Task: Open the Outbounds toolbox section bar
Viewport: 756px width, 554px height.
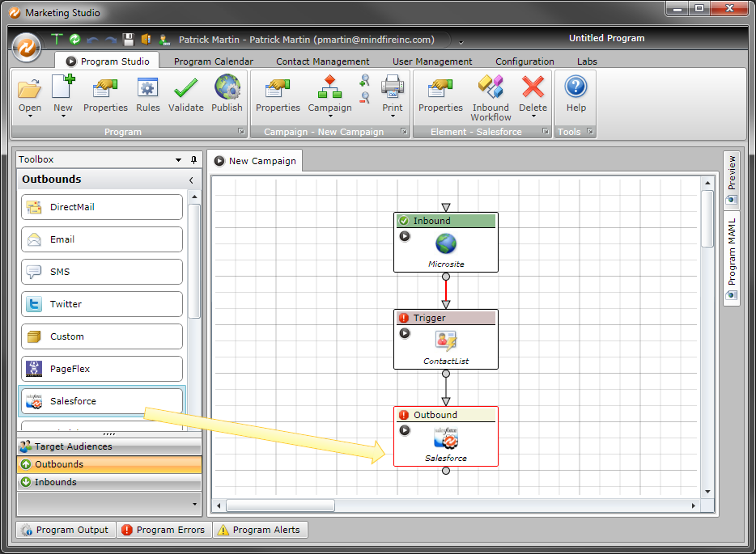Action: coord(109,464)
